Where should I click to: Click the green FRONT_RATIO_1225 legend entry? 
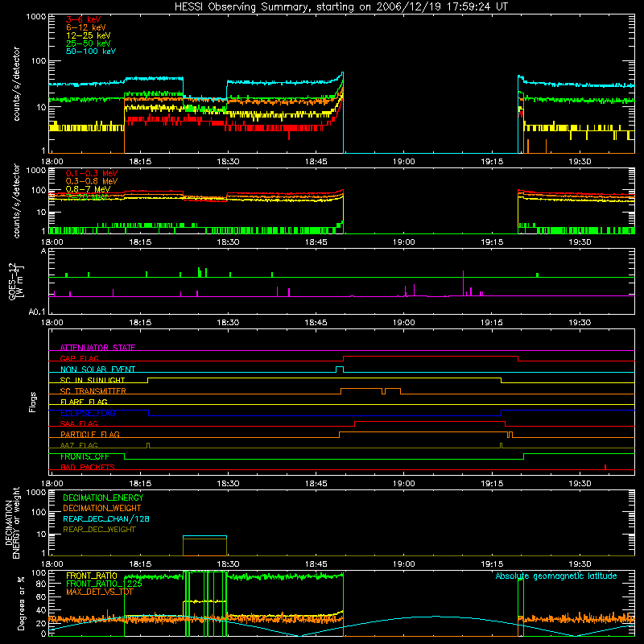(x=104, y=584)
